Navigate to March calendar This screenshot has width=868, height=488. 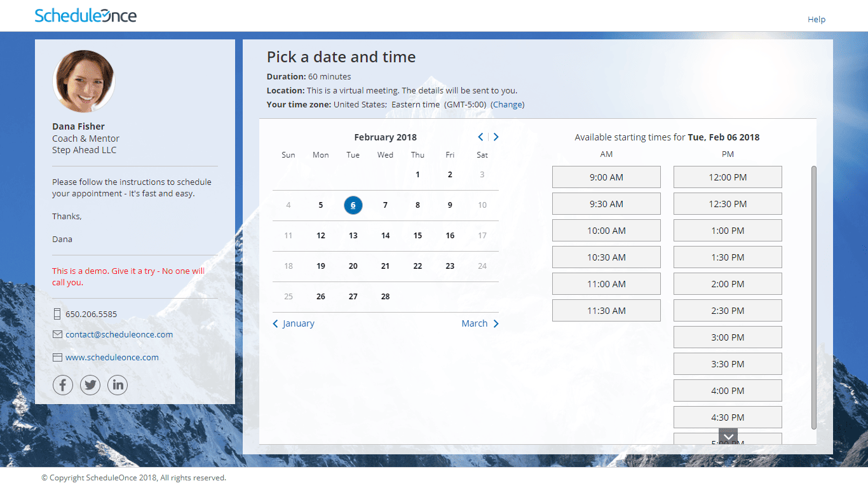point(480,323)
